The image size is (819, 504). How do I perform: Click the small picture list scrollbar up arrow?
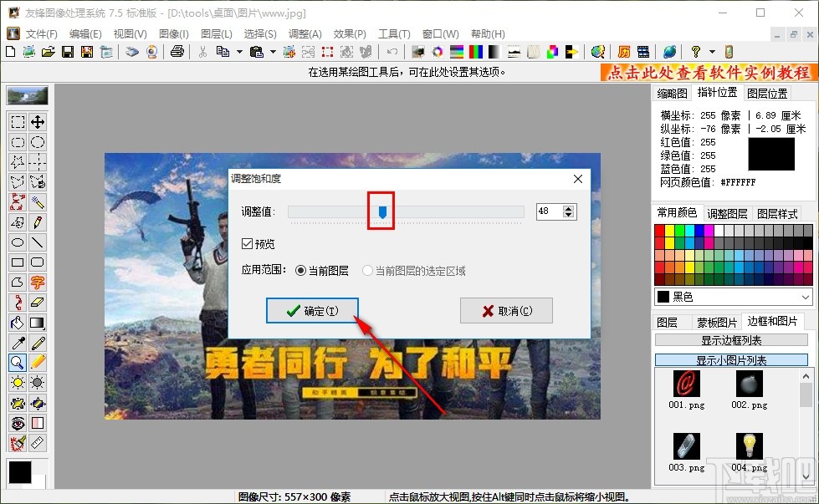(806, 376)
